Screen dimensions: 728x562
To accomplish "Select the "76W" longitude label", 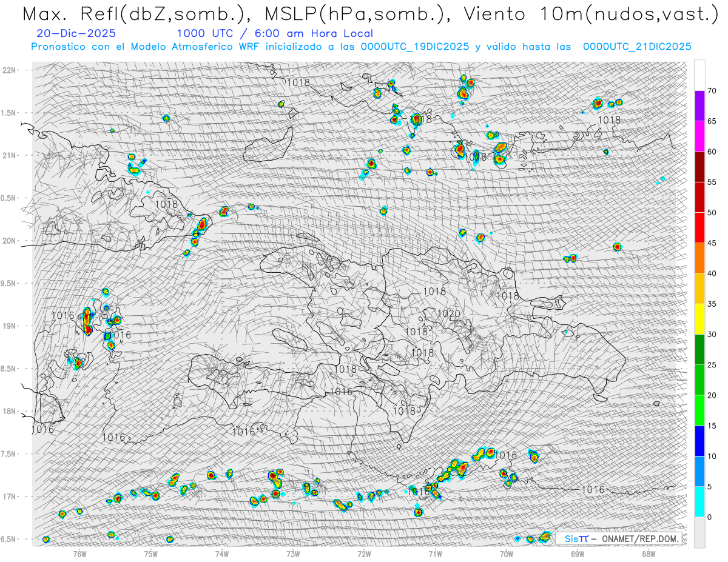I will point(79,553).
